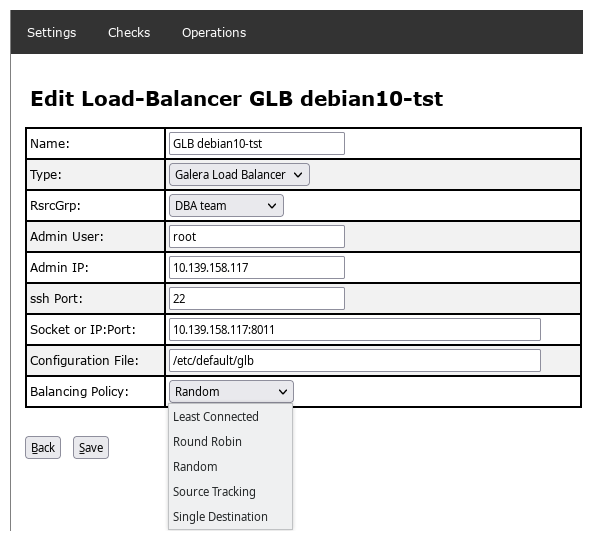Click the page heading Edit Load-Balancer GLB debian10-tst

[237, 99]
